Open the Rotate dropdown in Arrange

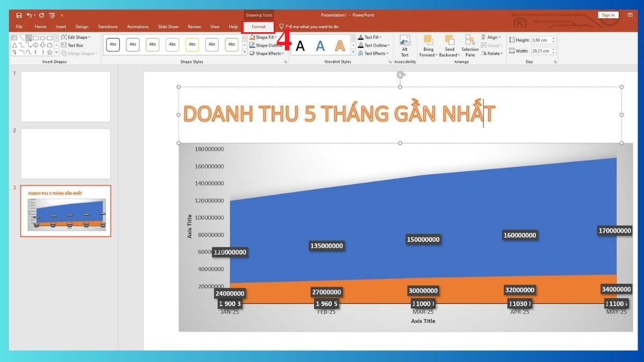tap(492, 53)
